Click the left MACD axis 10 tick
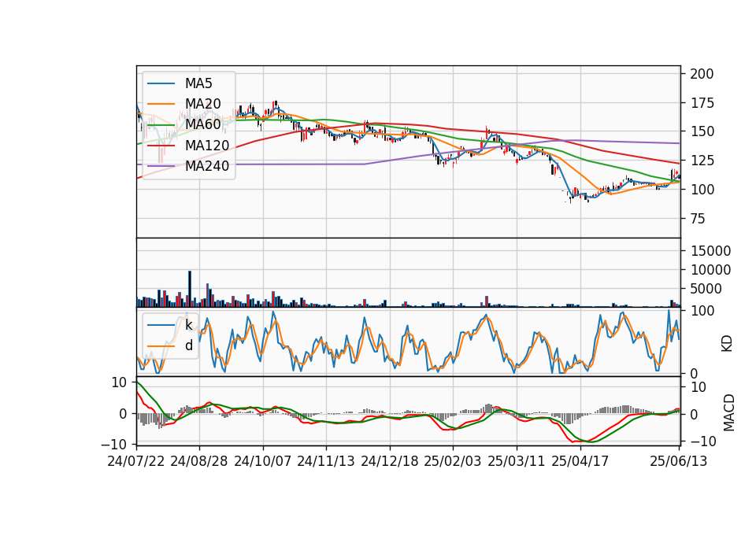The width and height of the screenshot is (756, 543). click(x=119, y=382)
